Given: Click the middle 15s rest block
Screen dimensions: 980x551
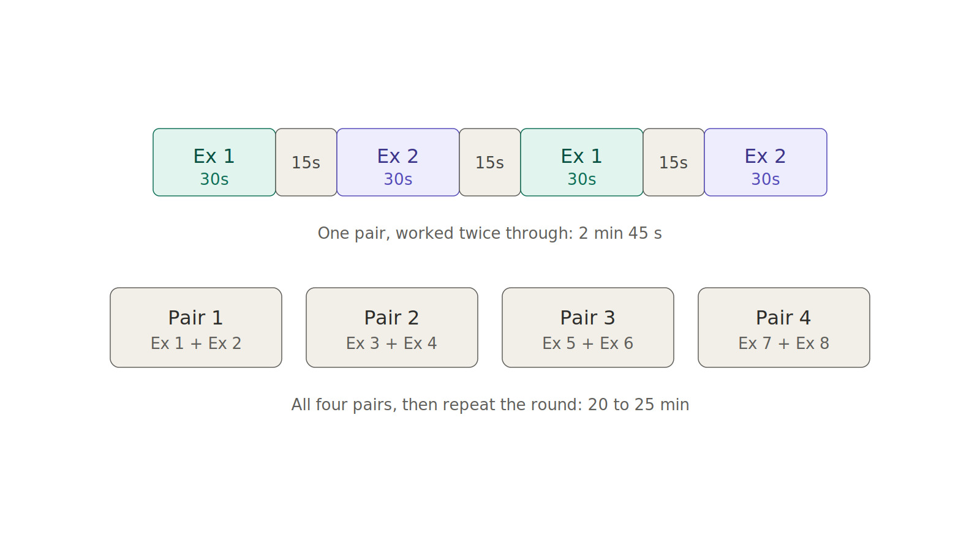Looking at the screenshot, I should [x=490, y=162].
